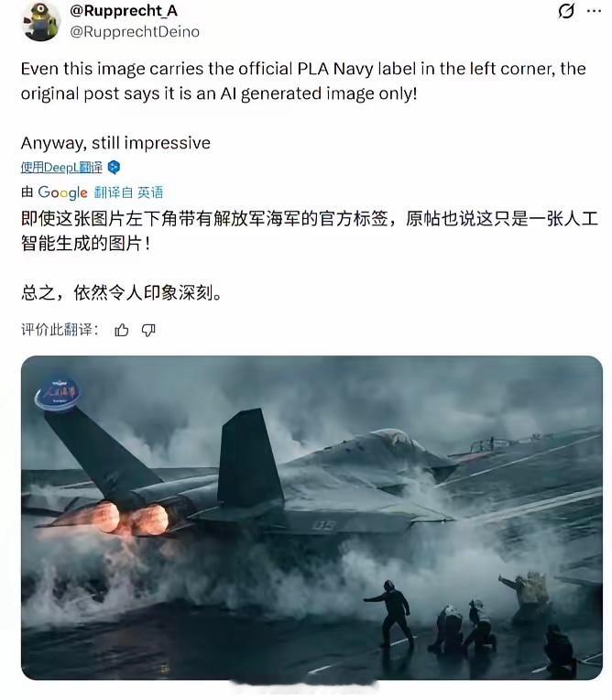Screen dimensions: 612x700
Task: Click the thumbs-up translation rating icon
Action: click(122, 331)
